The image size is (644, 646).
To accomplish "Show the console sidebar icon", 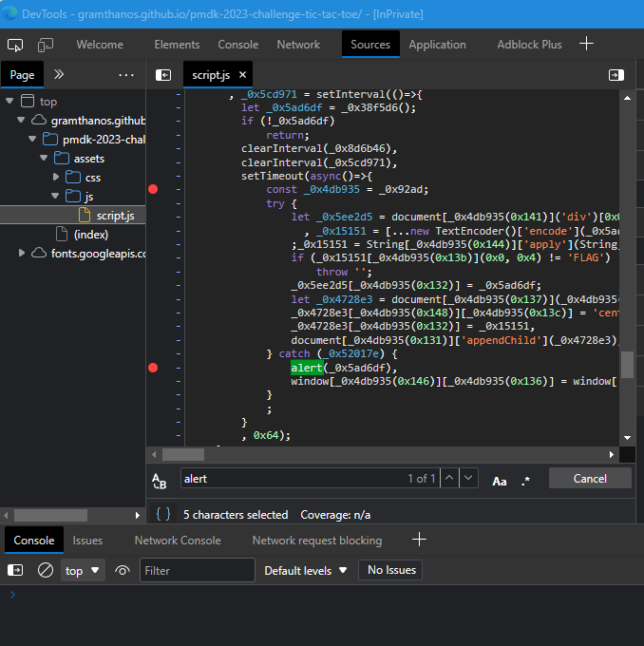I will pos(15,570).
